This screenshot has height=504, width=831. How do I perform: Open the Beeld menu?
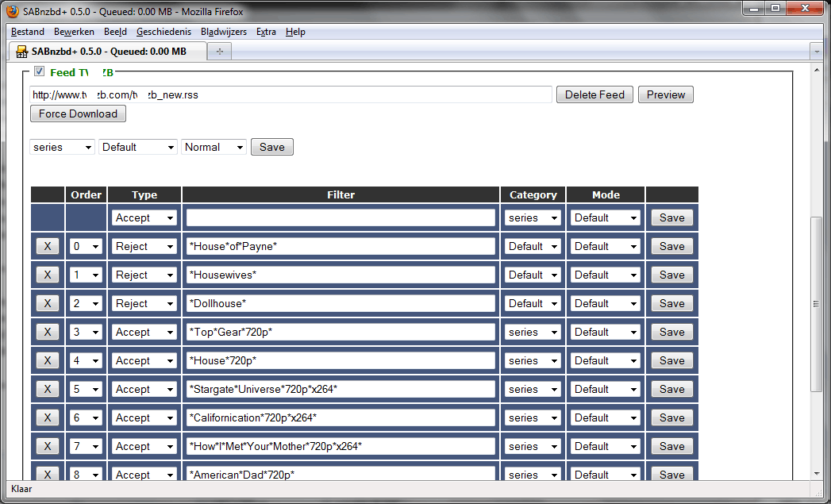115,32
